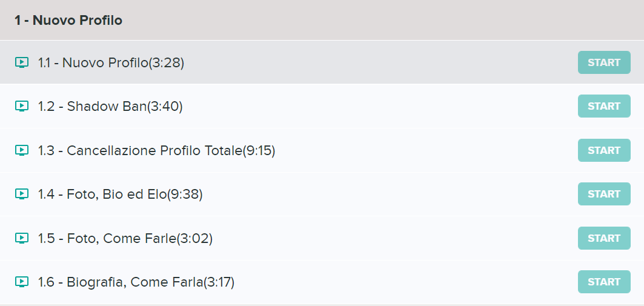Click the video icon for Foto, Come Farle
This screenshot has height=306, width=644.
[x=22, y=238]
